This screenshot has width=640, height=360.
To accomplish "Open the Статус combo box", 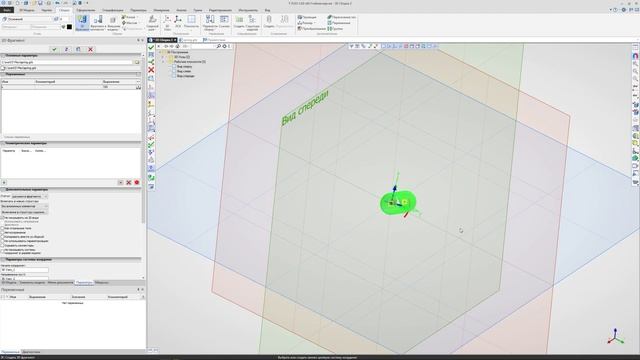I will 29,196.
